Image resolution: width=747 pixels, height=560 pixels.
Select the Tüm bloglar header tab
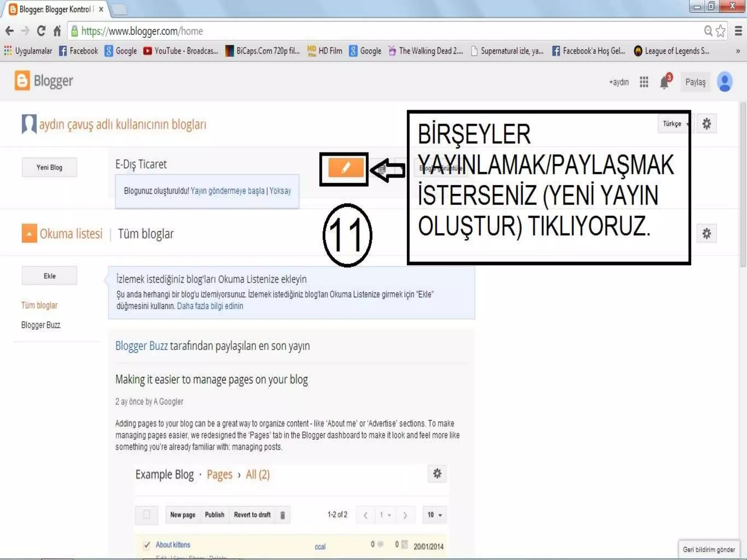pos(146,234)
